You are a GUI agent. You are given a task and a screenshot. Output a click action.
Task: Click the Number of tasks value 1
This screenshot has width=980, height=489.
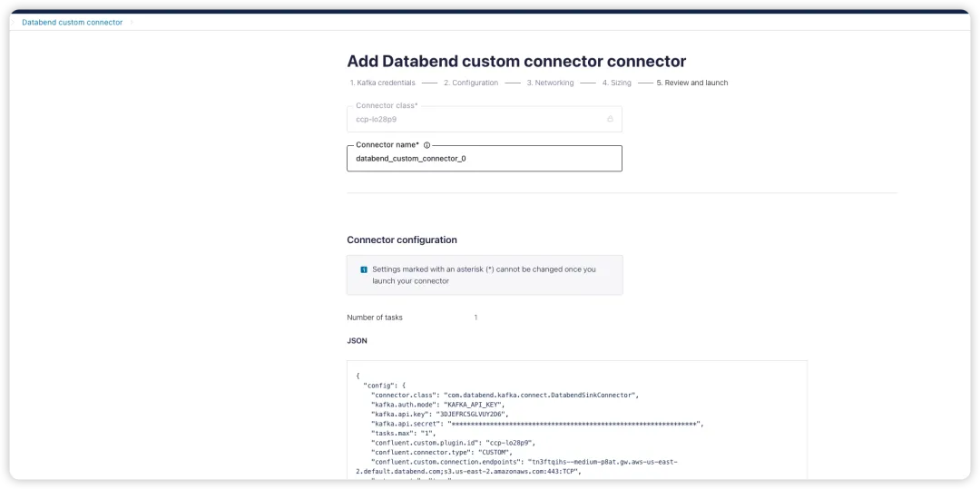[x=475, y=318]
